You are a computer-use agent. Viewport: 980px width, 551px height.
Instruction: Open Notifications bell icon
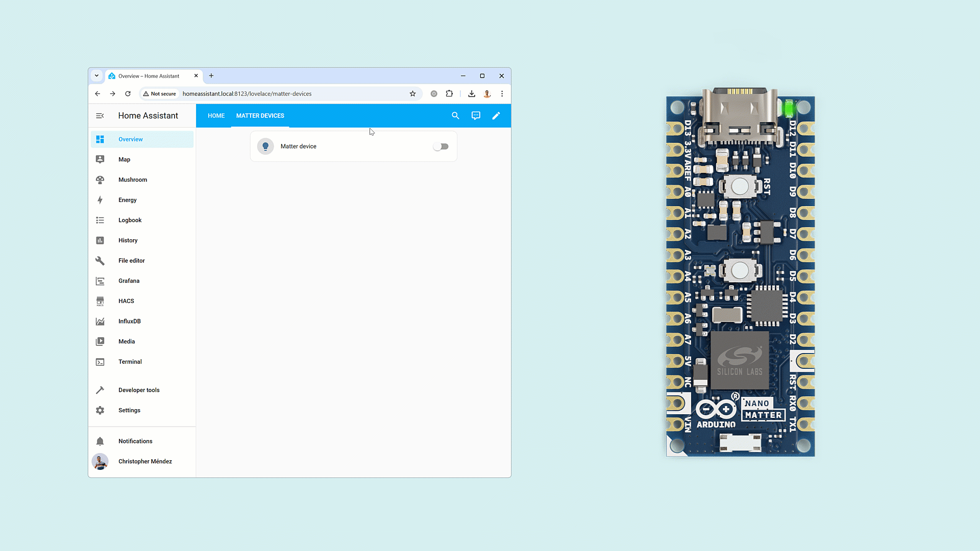pos(100,441)
